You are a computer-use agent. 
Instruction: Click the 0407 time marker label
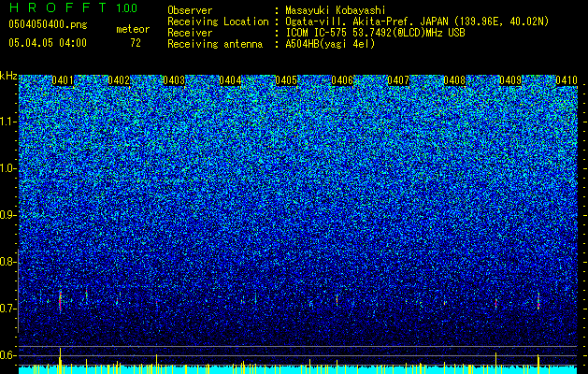(x=398, y=80)
